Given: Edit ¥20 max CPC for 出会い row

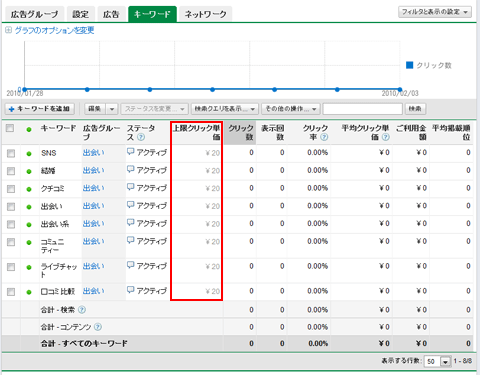Looking at the screenshot, I should tap(212, 206).
